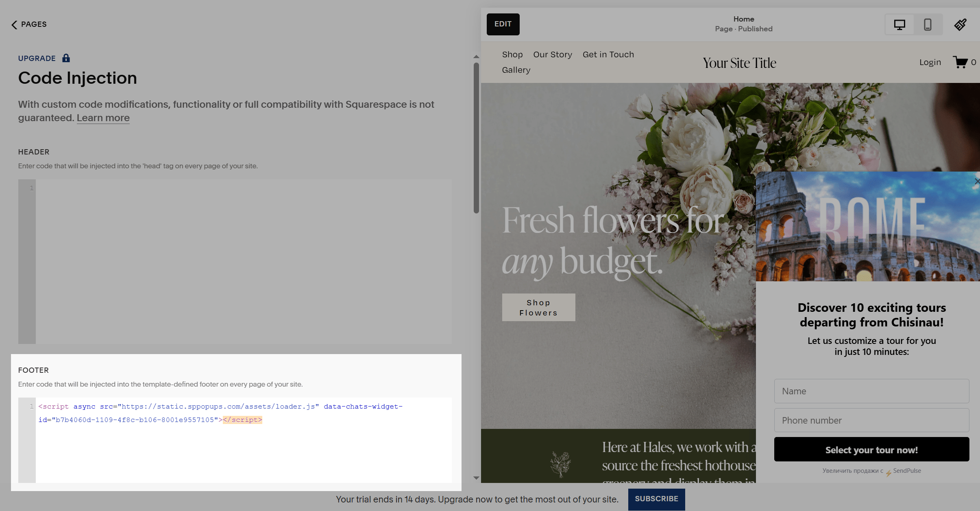The width and height of the screenshot is (980, 511).
Task: Click the SendPulse lightning branding link
Action: (x=903, y=471)
